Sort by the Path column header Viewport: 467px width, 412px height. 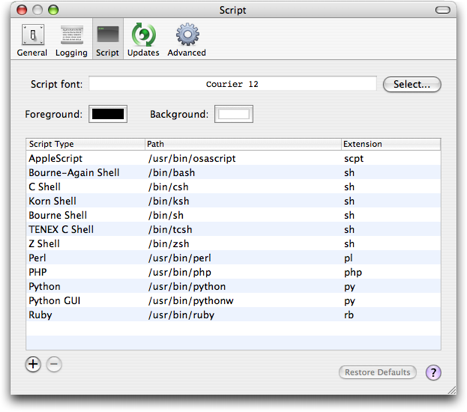[243, 144]
